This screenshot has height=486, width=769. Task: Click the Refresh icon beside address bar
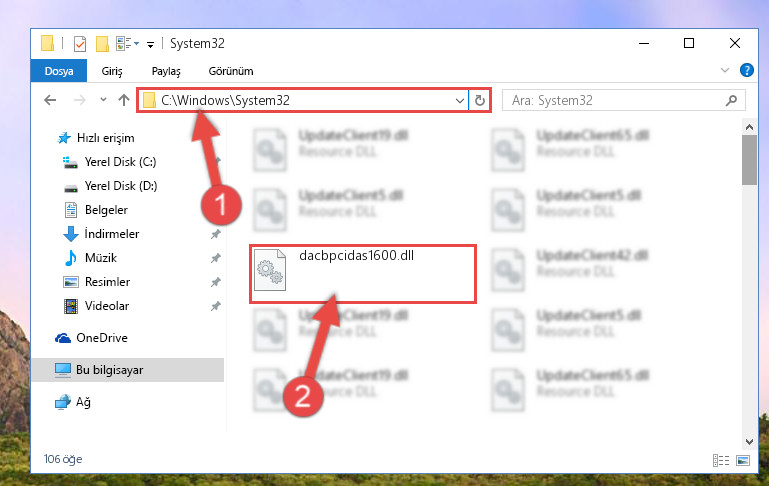point(480,101)
